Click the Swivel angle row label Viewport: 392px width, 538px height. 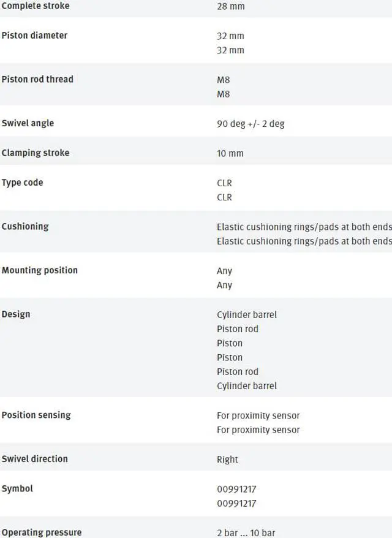pyautogui.click(x=28, y=123)
